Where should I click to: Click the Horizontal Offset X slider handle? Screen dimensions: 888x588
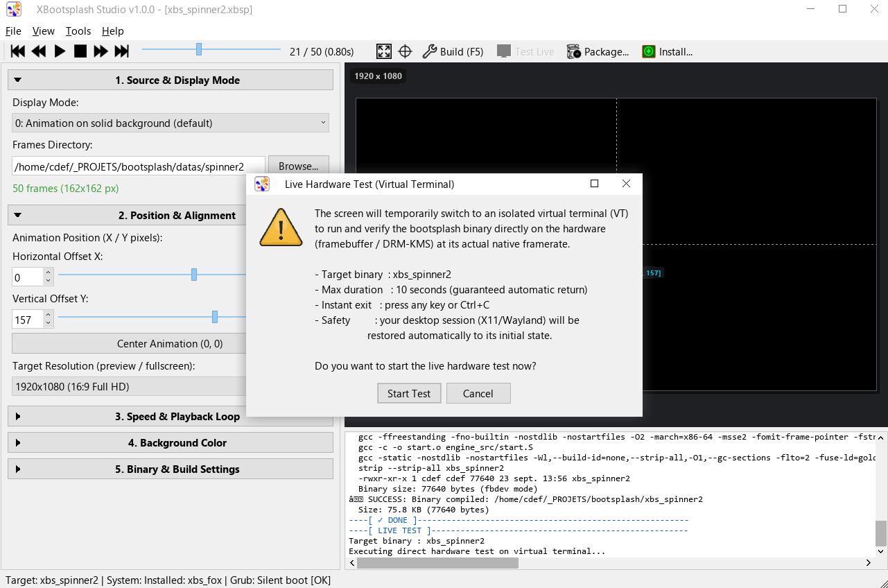pyautogui.click(x=194, y=275)
